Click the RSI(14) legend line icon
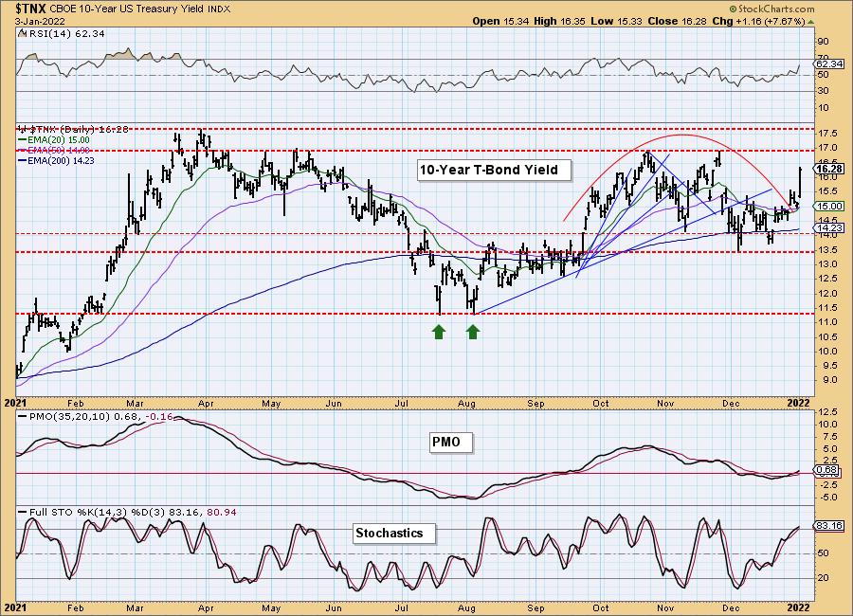Image resolution: width=853 pixels, height=616 pixels. pos(22,33)
